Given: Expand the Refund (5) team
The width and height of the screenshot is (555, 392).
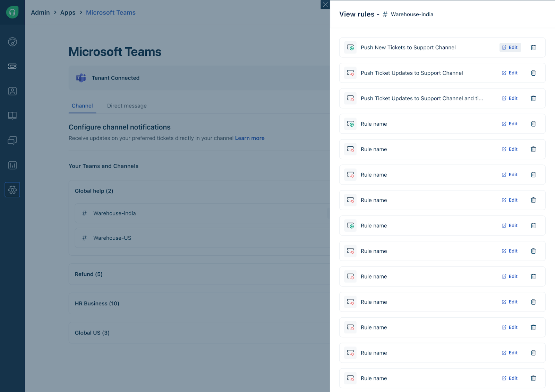Looking at the screenshot, I should 199,274.
